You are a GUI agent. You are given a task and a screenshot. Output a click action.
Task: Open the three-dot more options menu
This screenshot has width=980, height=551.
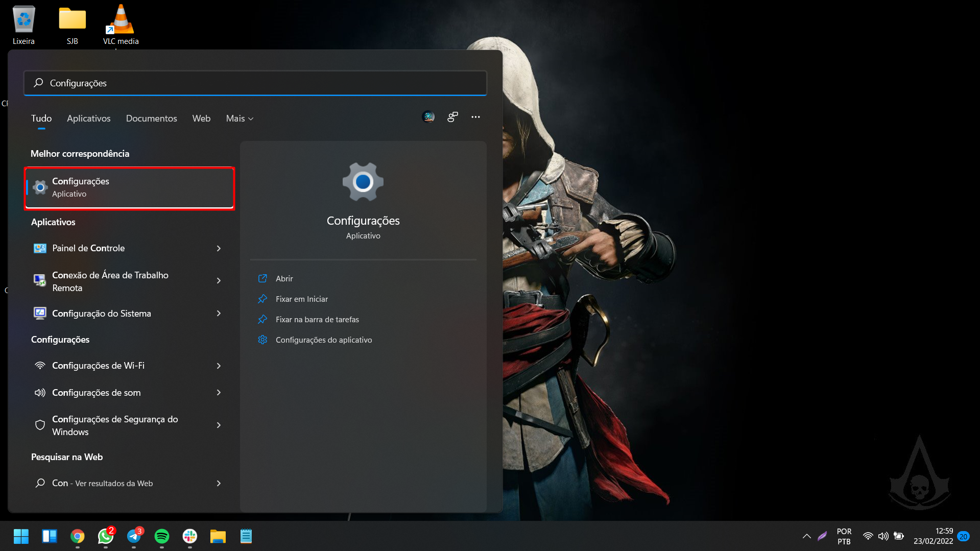click(475, 117)
